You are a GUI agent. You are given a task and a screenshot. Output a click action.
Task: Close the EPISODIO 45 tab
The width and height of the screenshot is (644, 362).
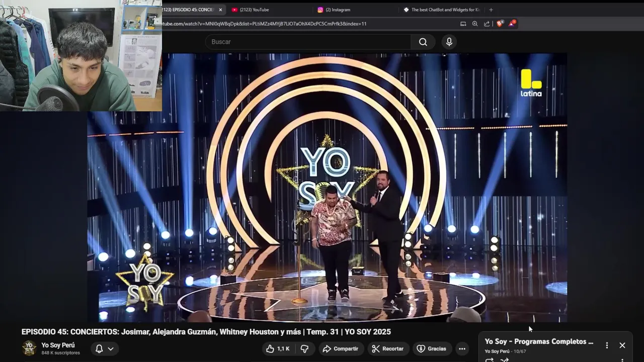pyautogui.click(x=220, y=10)
